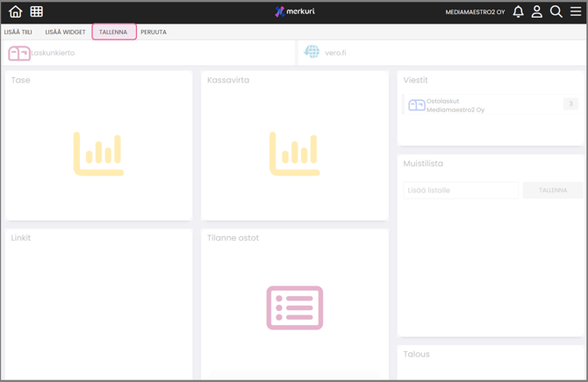
Task: Click the Laskunkierto mailbox icon
Action: pyautogui.click(x=19, y=53)
